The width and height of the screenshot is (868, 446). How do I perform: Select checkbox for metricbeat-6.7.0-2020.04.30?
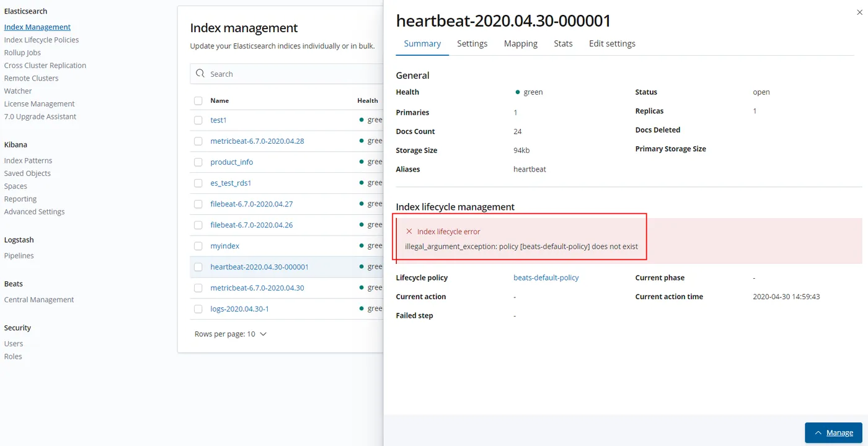(x=198, y=288)
